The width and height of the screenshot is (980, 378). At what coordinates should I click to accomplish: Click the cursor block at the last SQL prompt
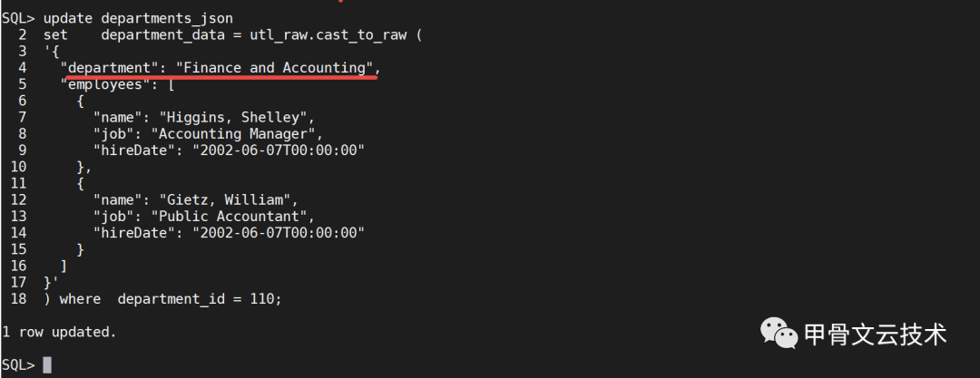[47, 364]
